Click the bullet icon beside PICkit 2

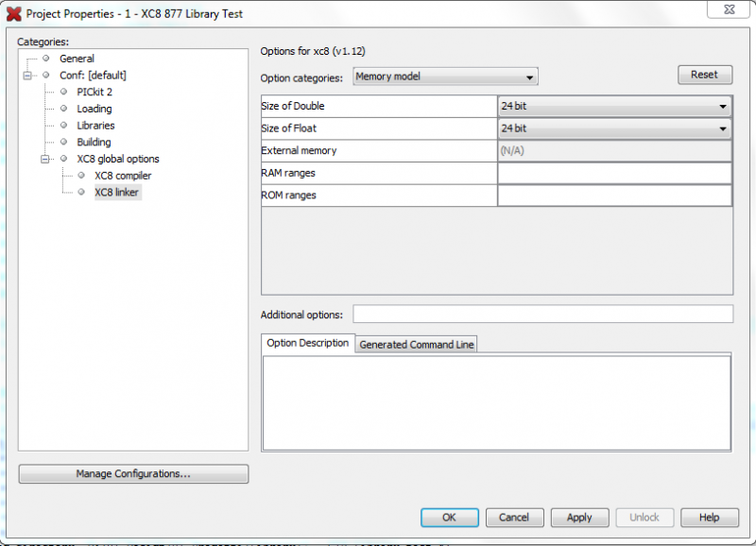pos(63,92)
